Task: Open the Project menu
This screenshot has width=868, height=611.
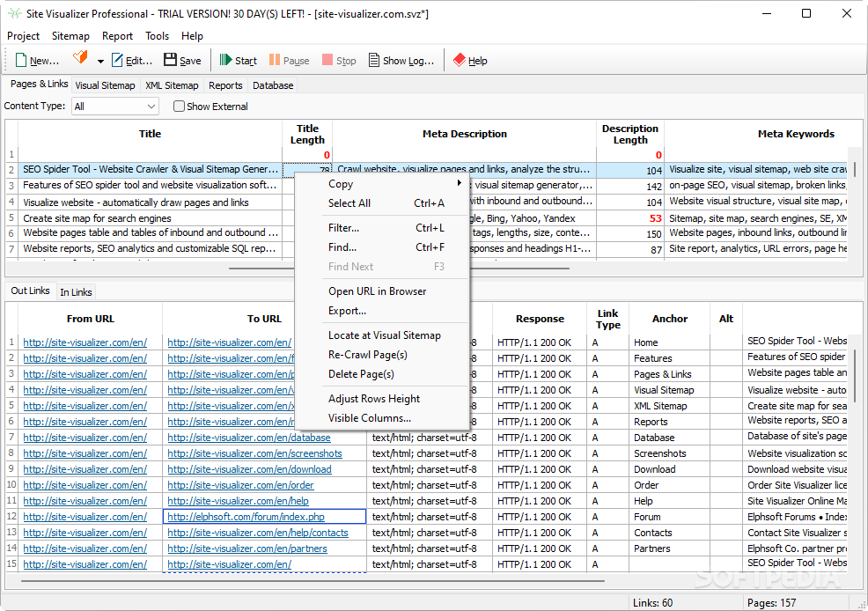Action: point(23,36)
